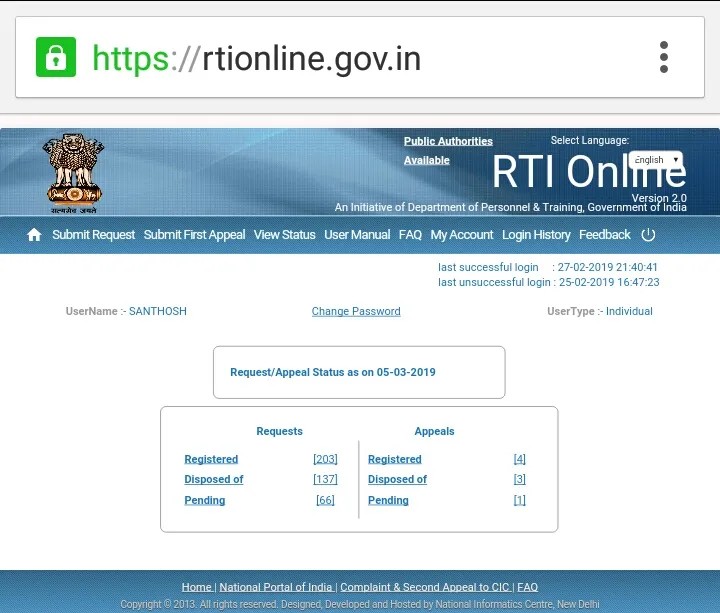This screenshot has width=720, height=613.
Task: View Login History
Action: [536, 235]
